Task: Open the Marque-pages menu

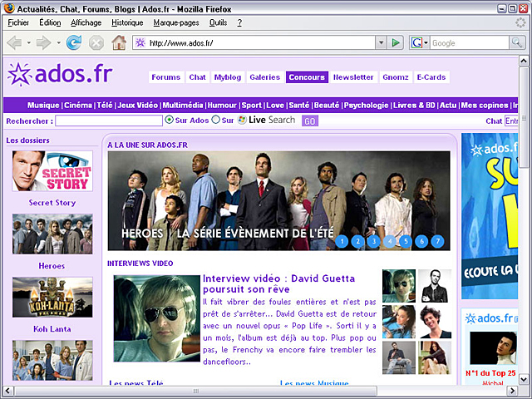Action: pyautogui.click(x=176, y=22)
